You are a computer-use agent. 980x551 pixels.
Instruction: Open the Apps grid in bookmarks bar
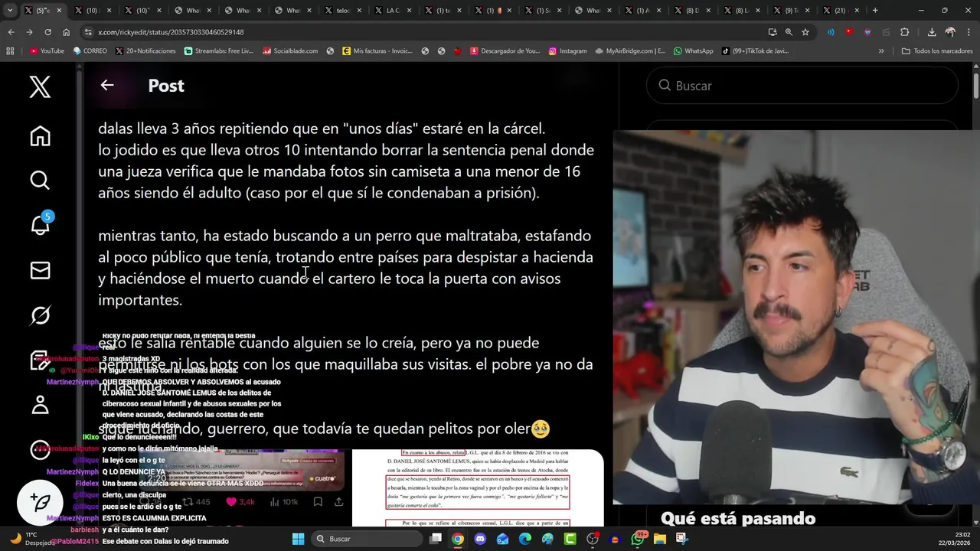pos(10,51)
